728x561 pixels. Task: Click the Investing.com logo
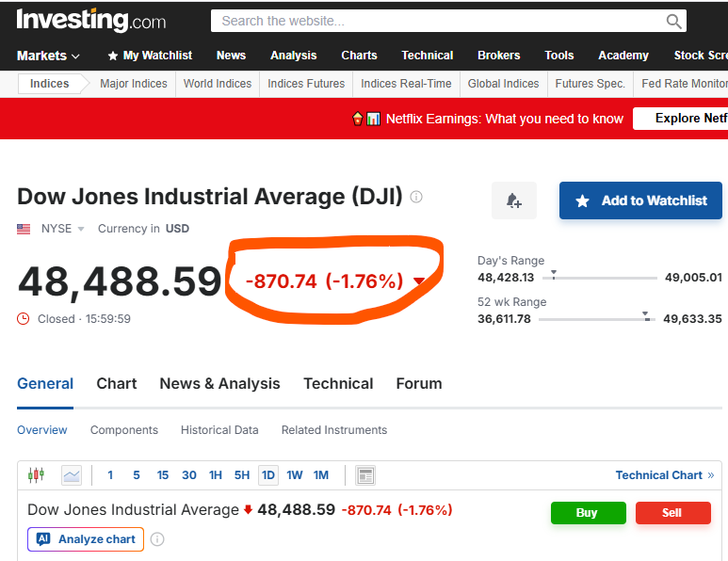90,20
